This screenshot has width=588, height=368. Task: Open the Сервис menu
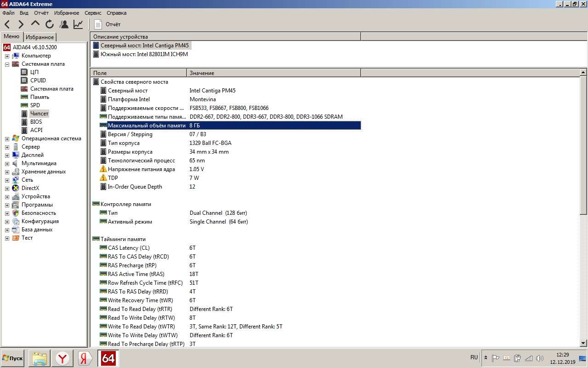click(93, 13)
